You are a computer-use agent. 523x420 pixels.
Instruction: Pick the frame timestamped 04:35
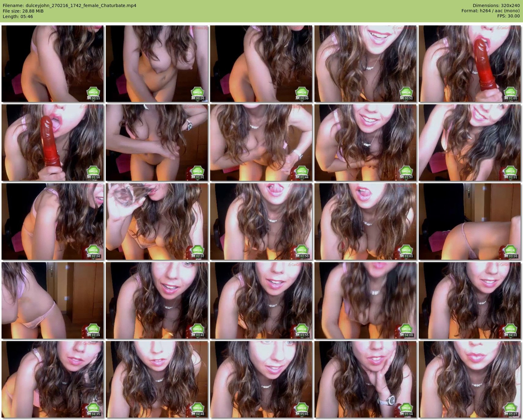pos(52,379)
